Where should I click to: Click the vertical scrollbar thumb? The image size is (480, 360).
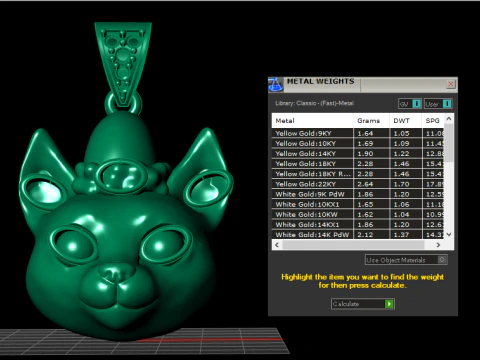(x=449, y=143)
